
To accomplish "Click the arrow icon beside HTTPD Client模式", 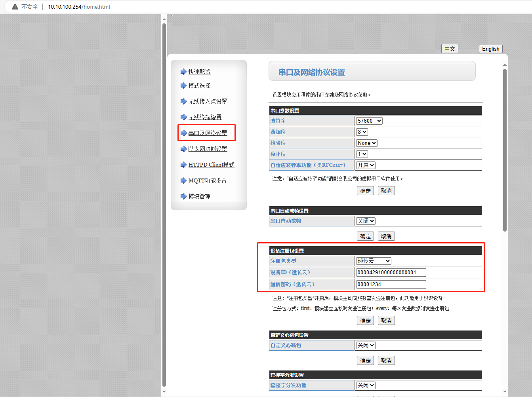I will coord(183,165).
